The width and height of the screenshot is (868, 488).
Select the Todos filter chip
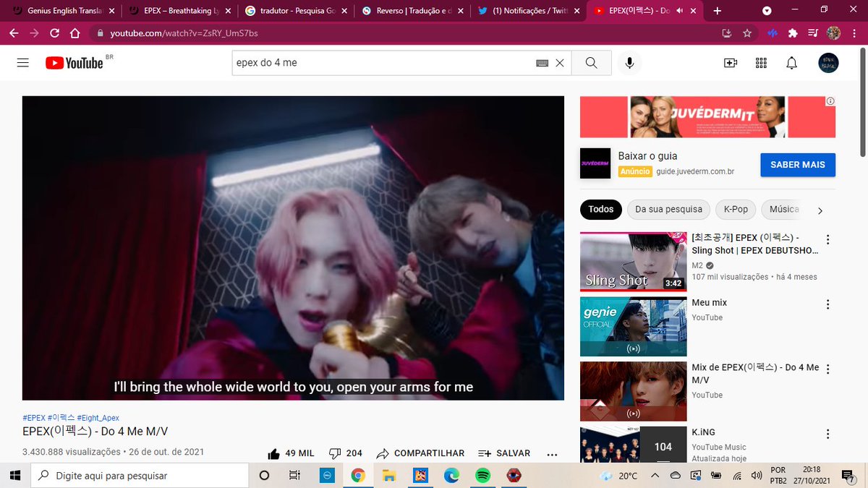(600, 210)
